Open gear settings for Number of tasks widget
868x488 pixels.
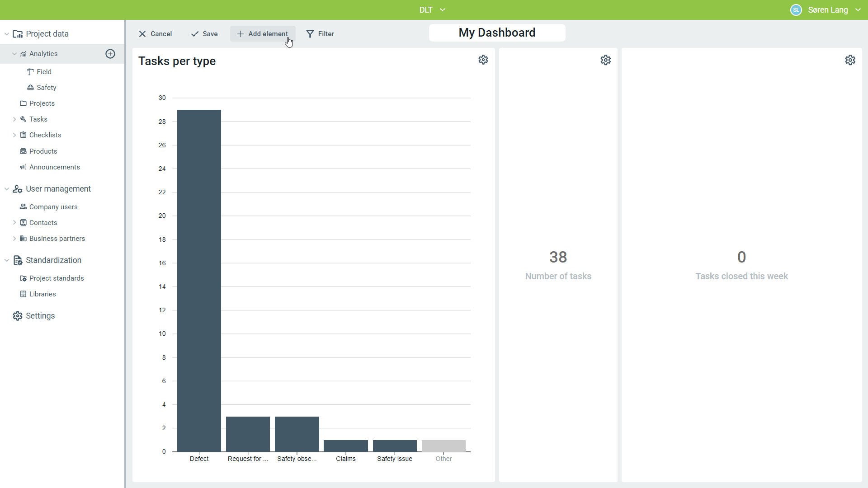[606, 60]
